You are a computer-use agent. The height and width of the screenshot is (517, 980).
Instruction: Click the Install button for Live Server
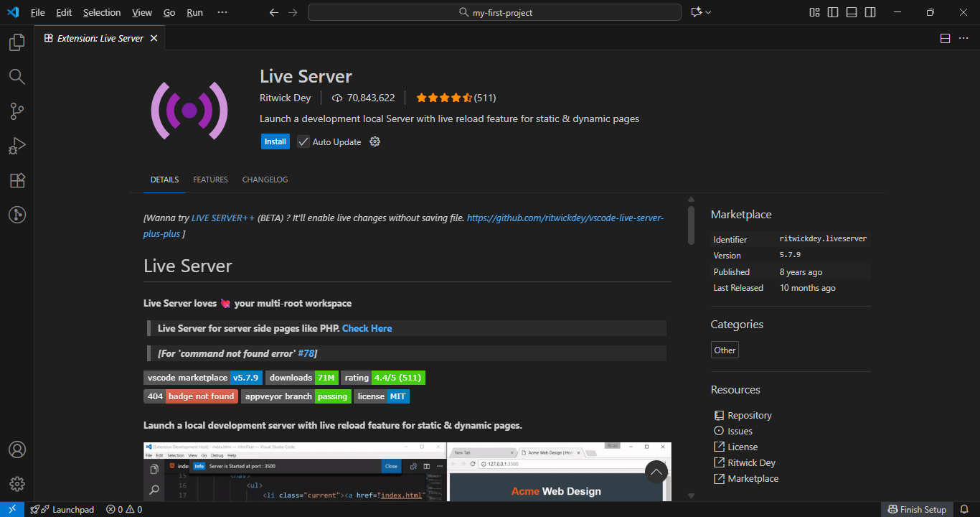[x=275, y=141]
